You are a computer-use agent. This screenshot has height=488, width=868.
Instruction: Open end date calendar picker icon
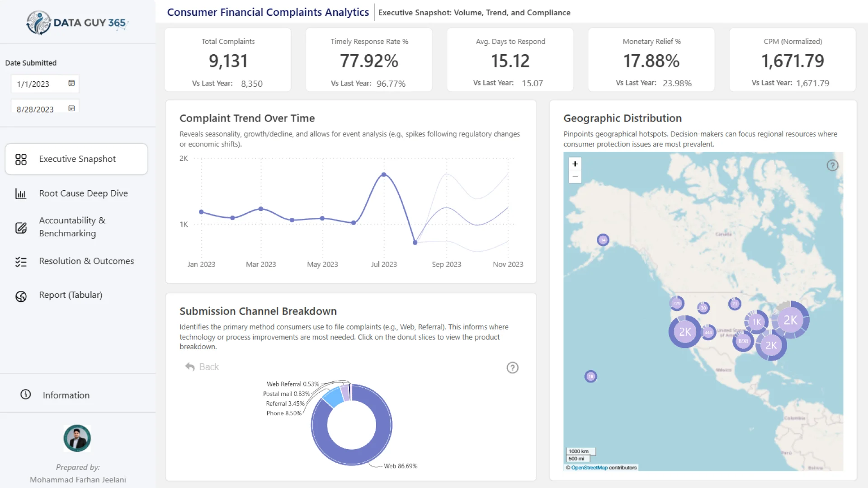tap(71, 108)
